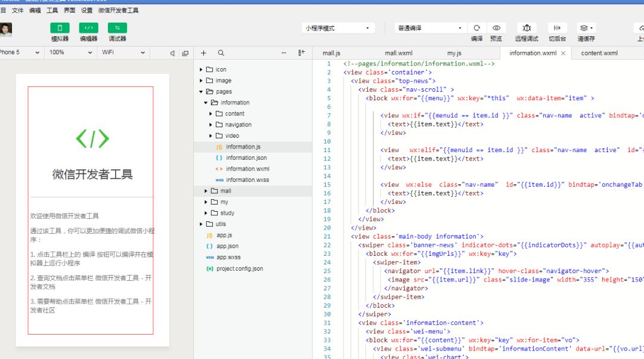Switch to the my.js tab

pos(454,53)
